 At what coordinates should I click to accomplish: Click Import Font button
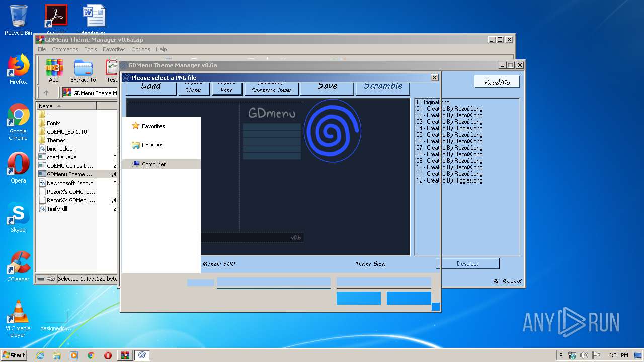coord(226,88)
